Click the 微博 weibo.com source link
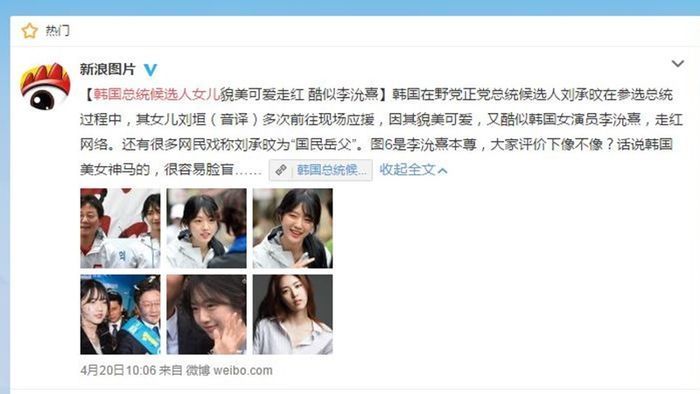This screenshot has width=700, height=394. click(229, 370)
